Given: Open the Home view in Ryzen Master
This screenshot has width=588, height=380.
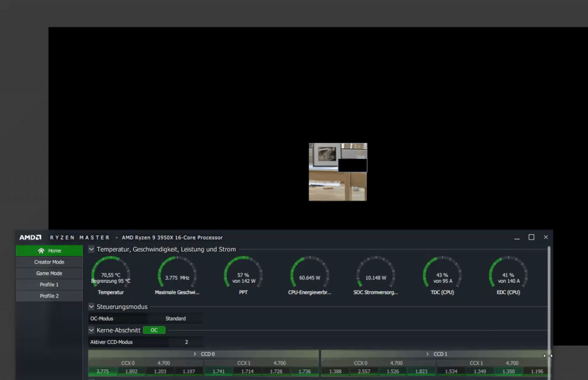Looking at the screenshot, I should click(x=49, y=251).
